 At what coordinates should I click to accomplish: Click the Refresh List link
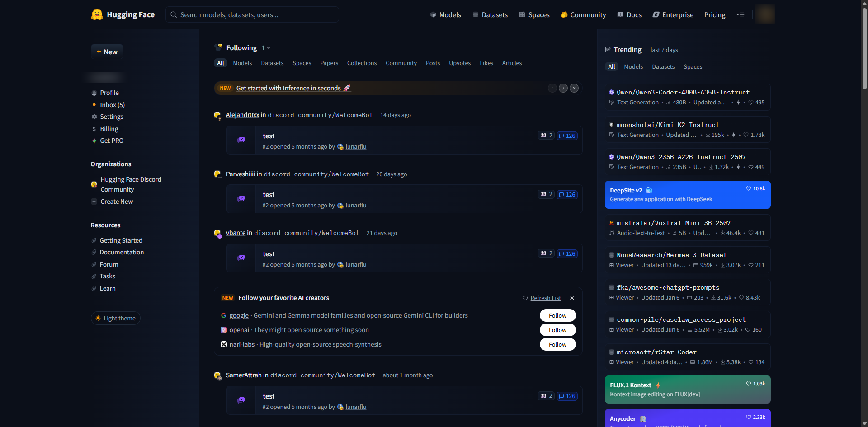(542, 298)
